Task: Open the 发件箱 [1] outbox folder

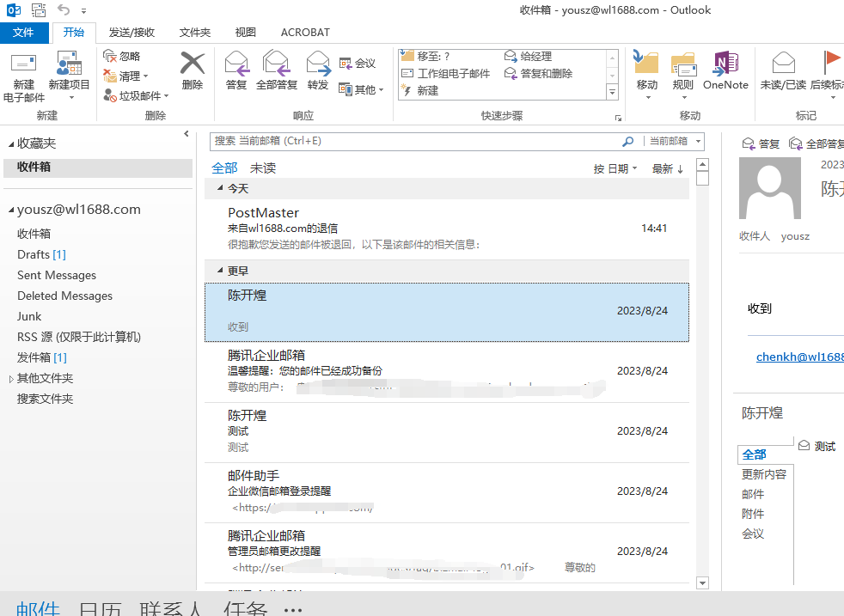Action: point(42,357)
